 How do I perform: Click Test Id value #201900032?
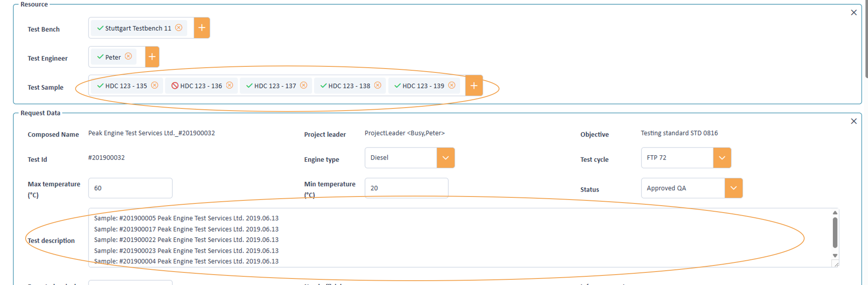[x=106, y=157]
